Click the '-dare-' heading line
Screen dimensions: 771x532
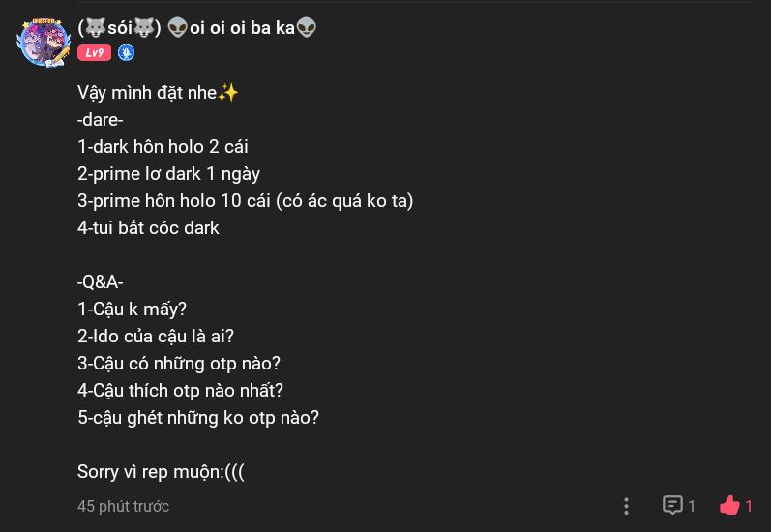(100, 120)
